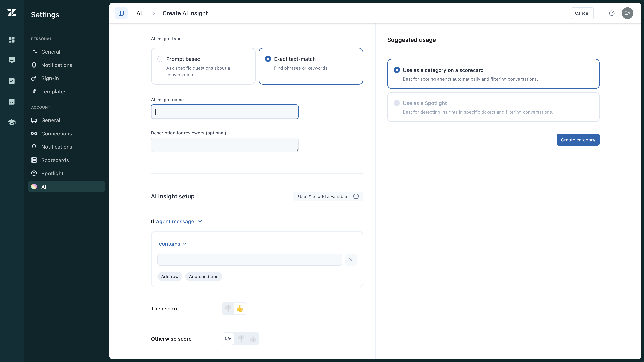Select N/A for Otherwise score
Image resolution: width=644 pixels, height=362 pixels.
point(228,339)
